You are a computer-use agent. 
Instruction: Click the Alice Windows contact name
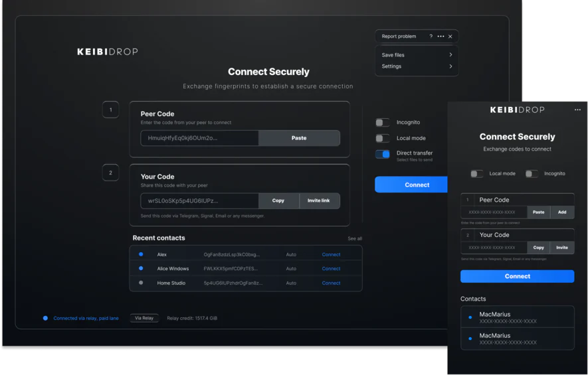(x=173, y=269)
